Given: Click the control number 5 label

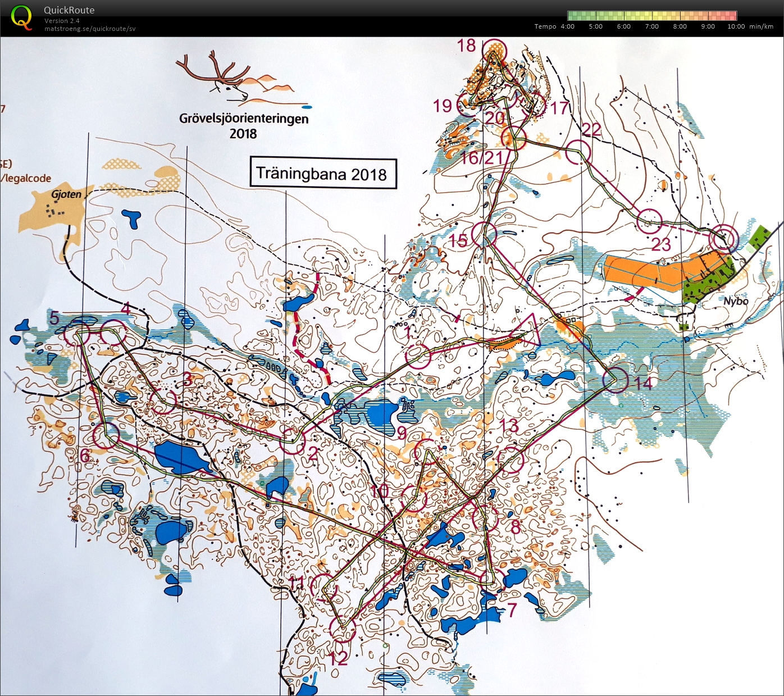Looking at the screenshot, I should point(54,318).
